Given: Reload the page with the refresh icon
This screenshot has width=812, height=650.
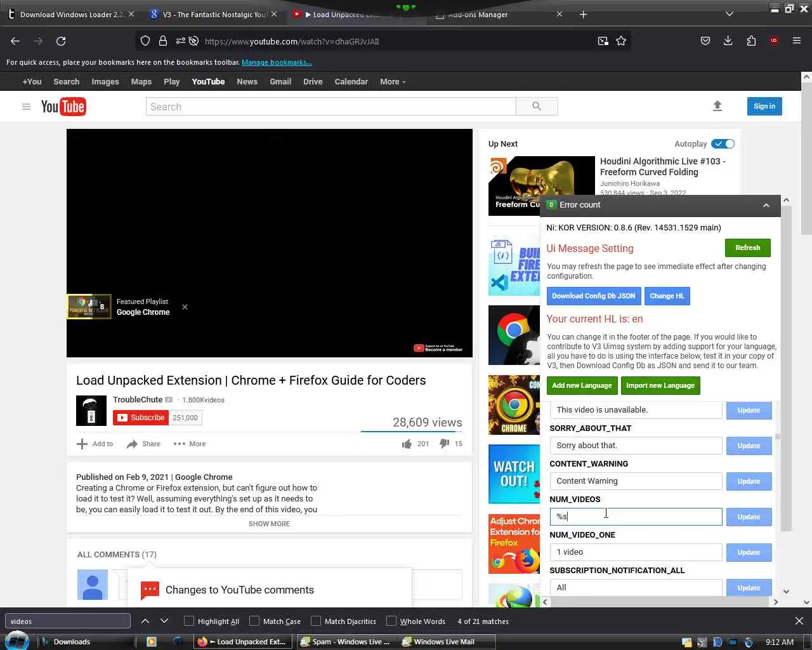Looking at the screenshot, I should tap(61, 41).
